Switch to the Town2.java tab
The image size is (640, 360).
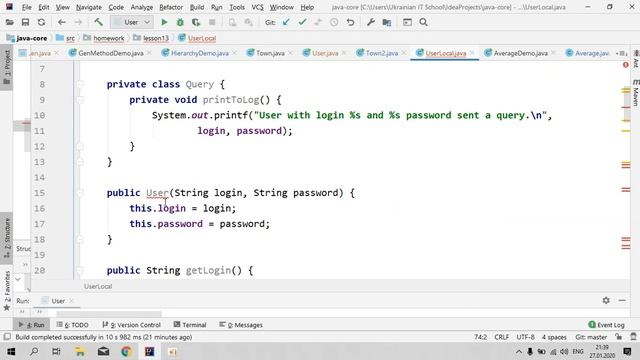[x=382, y=53]
